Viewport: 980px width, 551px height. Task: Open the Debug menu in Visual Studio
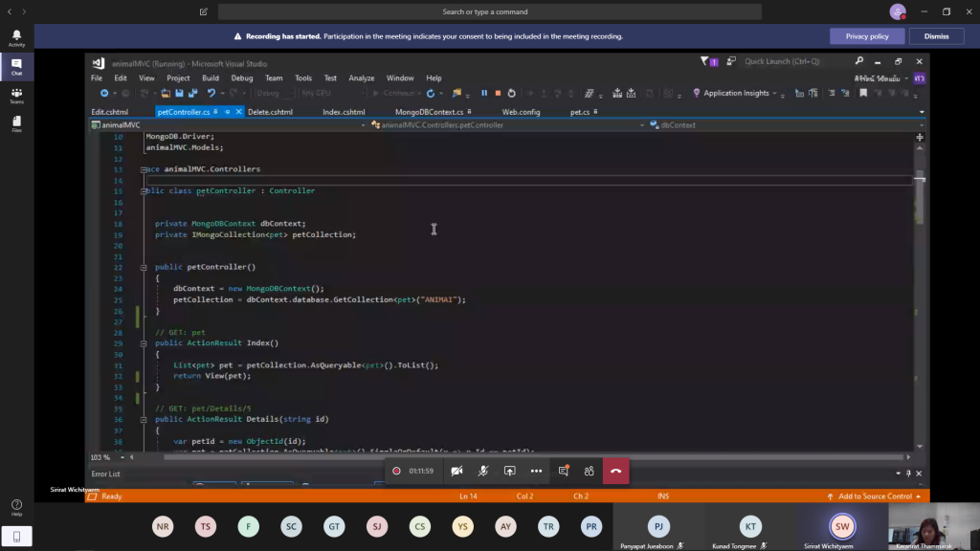point(241,78)
